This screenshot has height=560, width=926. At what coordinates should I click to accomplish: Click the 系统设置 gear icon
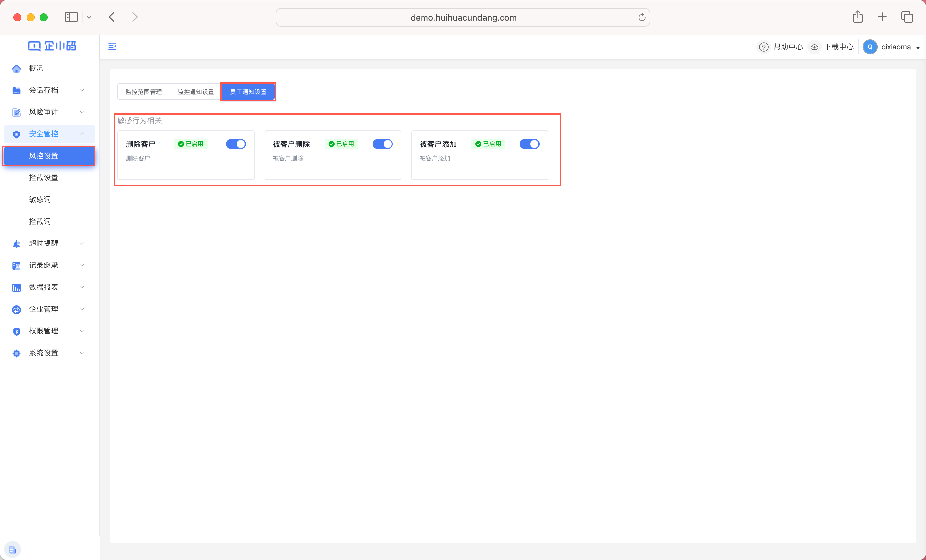click(16, 353)
